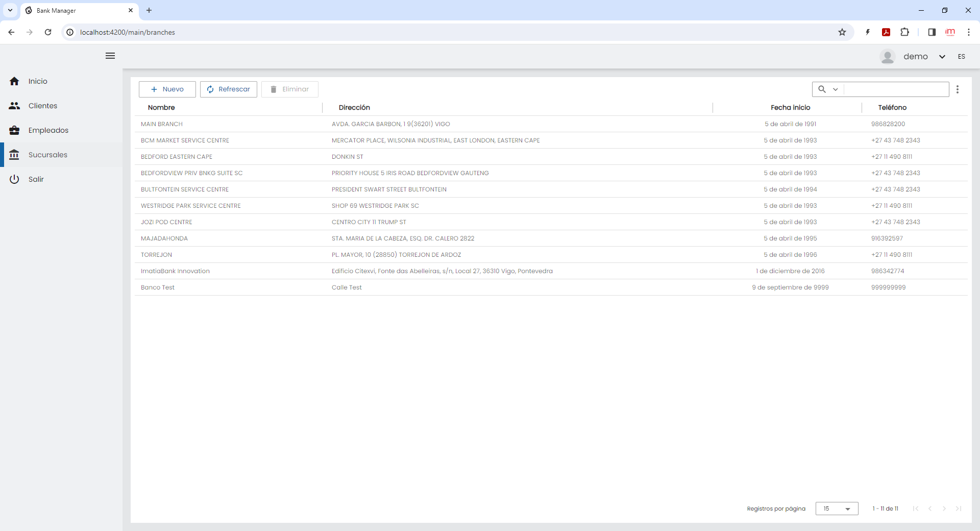Switch to the Bank Manager browser tab
This screenshot has width=980, height=531.
[79, 10]
